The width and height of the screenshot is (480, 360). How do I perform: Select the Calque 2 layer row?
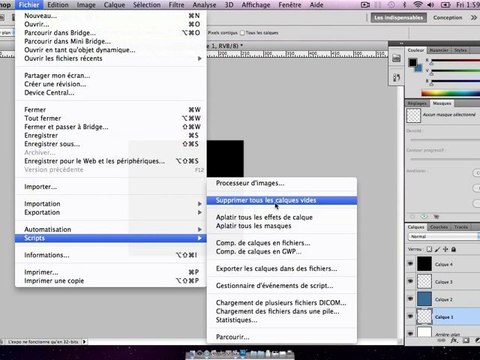[x=443, y=299]
